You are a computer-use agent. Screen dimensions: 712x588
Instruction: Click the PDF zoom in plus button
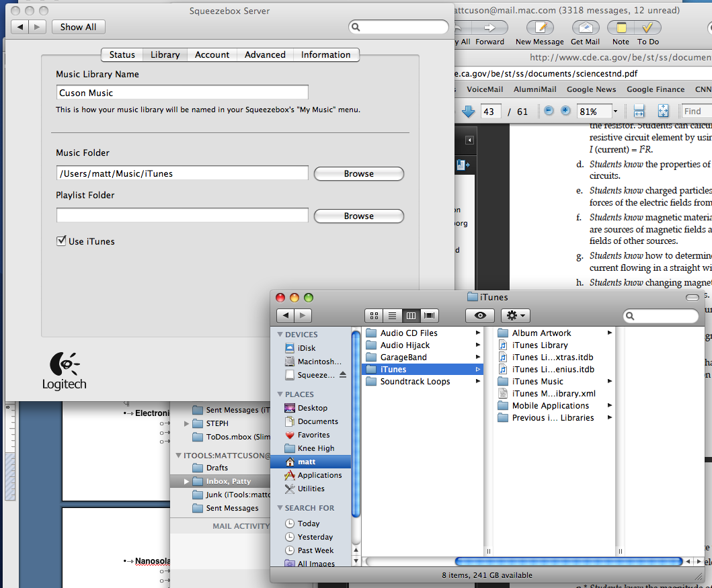tap(565, 111)
